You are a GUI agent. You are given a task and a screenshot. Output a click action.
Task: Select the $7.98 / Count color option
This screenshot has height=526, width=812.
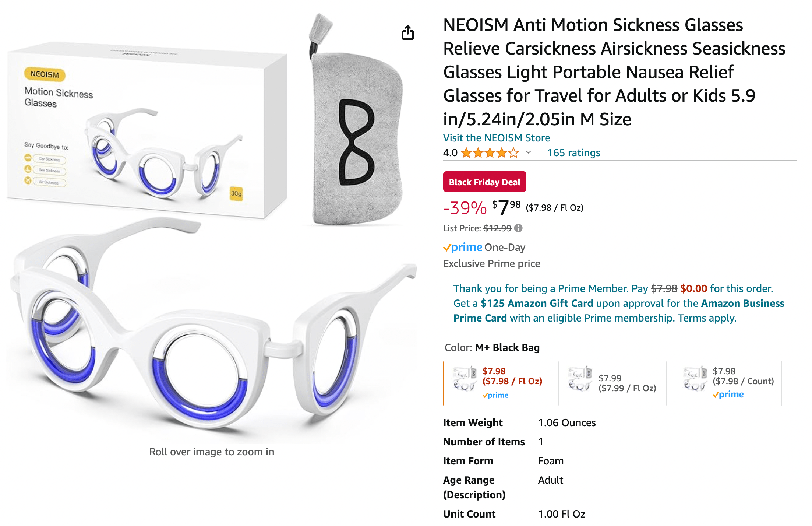[727, 383]
